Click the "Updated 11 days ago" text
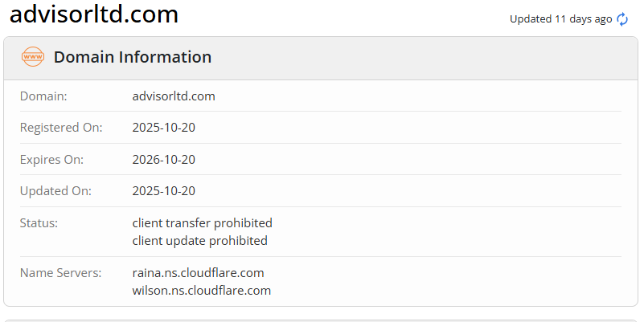 (560, 19)
